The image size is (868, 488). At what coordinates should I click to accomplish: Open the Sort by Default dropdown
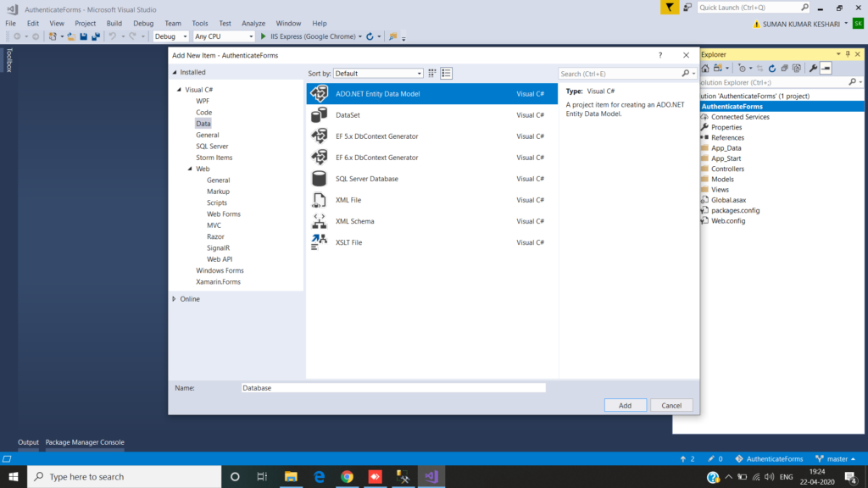click(x=378, y=73)
